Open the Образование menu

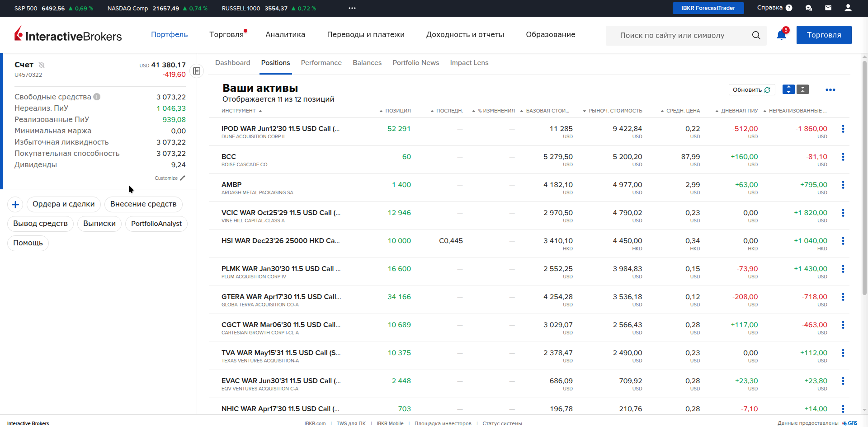551,35
